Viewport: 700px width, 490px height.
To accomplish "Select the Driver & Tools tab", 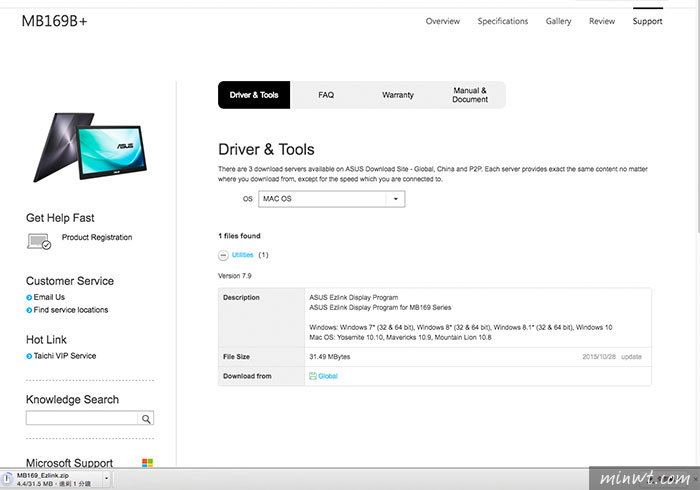I will [x=254, y=95].
